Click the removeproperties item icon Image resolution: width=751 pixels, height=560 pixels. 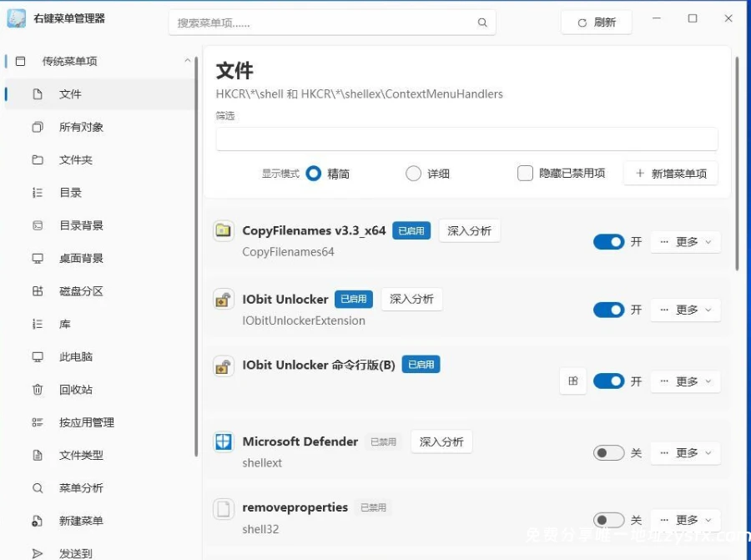[x=223, y=508]
